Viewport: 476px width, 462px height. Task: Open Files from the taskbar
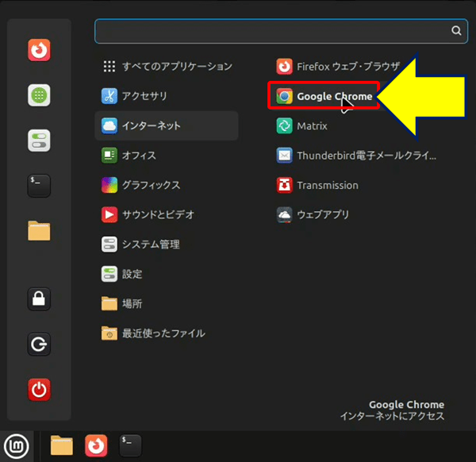(x=62, y=445)
